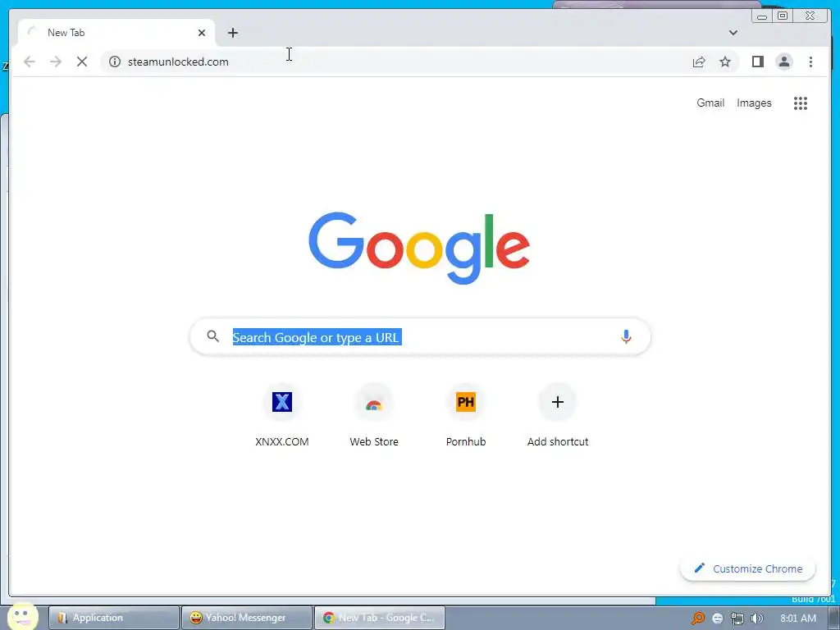Open a new tab with plus
This screenshot has height=630, width=840.
pos(232,33)
